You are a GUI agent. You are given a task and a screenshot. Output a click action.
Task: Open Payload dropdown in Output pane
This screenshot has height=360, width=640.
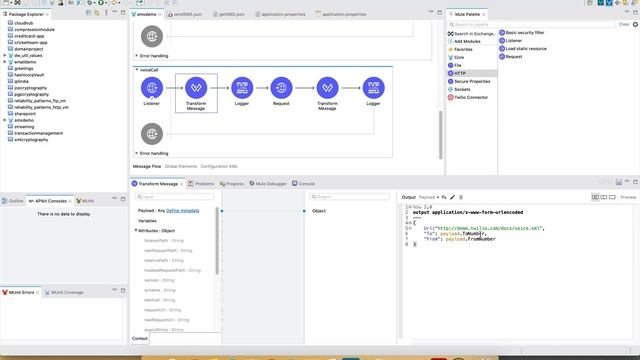coord(429,198)
